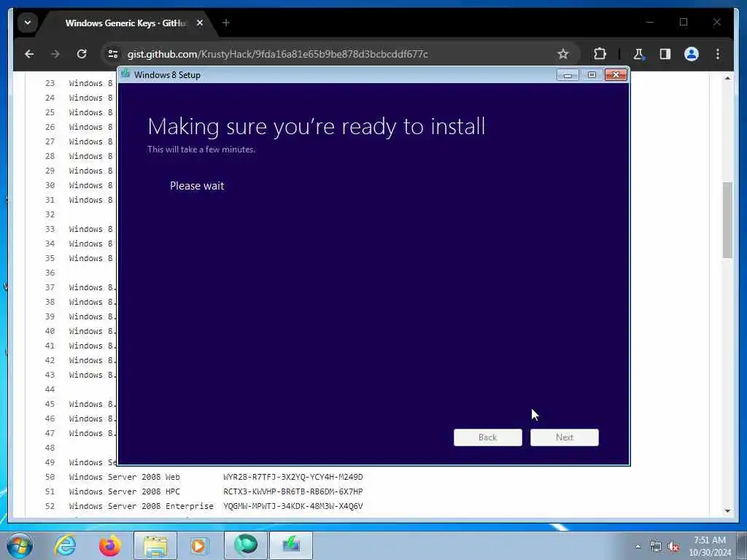Image resolution: width=747 pixels, height=560 pixels.
Task: Click the vertical scrollbar thumb
Action: (x=727, y=220)
